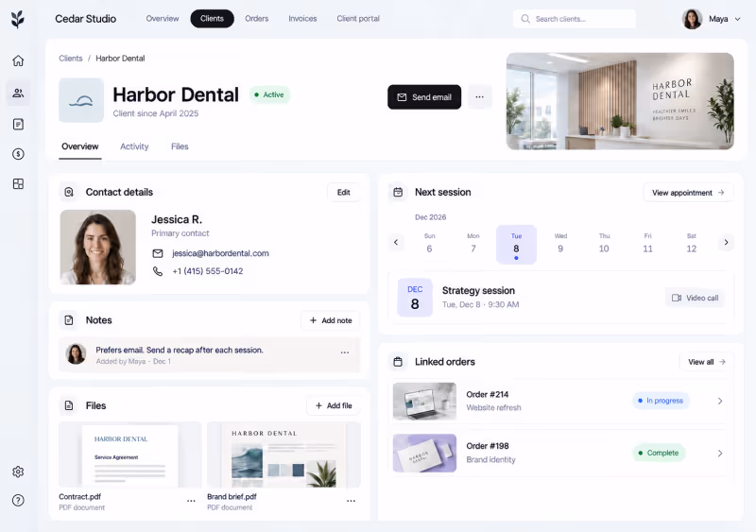Click the Harbor Dental office banner image
Screen dimensions: 756x532
(x=620, y=101)
